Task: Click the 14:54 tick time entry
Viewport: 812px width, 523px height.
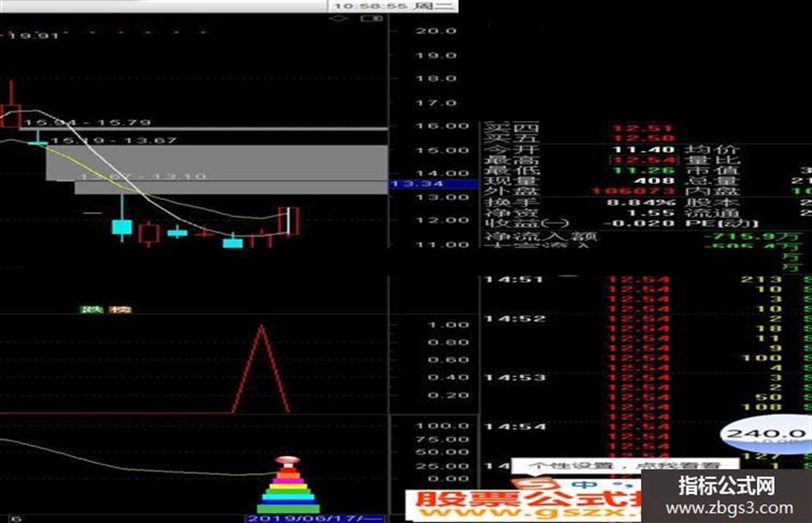Action: [x=514, y=427]
